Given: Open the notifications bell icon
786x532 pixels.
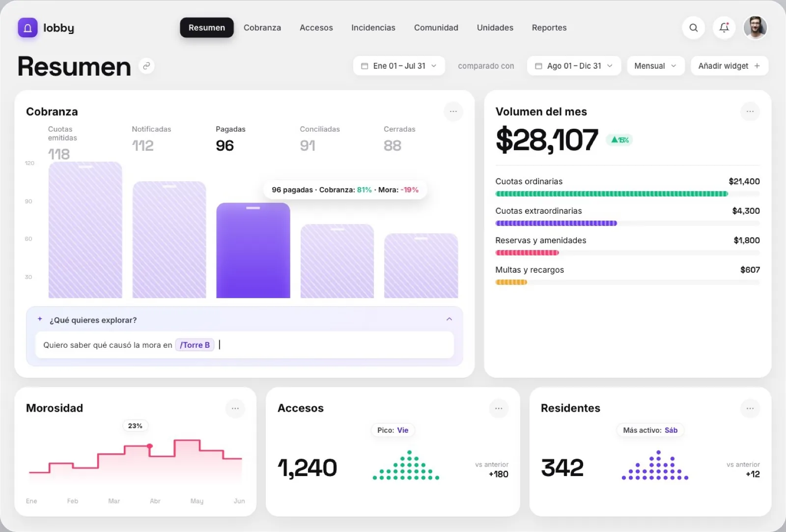Looking at the screenshot, I should [724, 28].
